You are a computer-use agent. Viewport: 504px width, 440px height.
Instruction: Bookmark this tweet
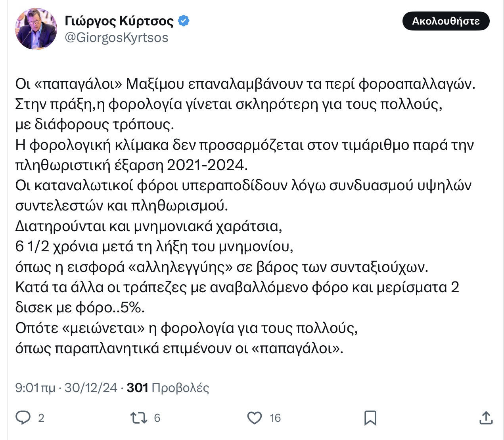tap(370, 417)
